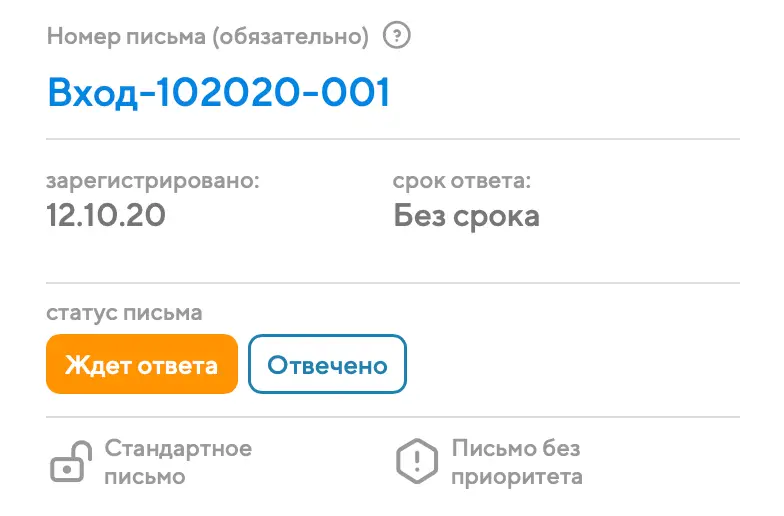The image size is (784, 516).
Task: Click the «Номер письма (обязательно)» label
Action: (x=208, y=38)
